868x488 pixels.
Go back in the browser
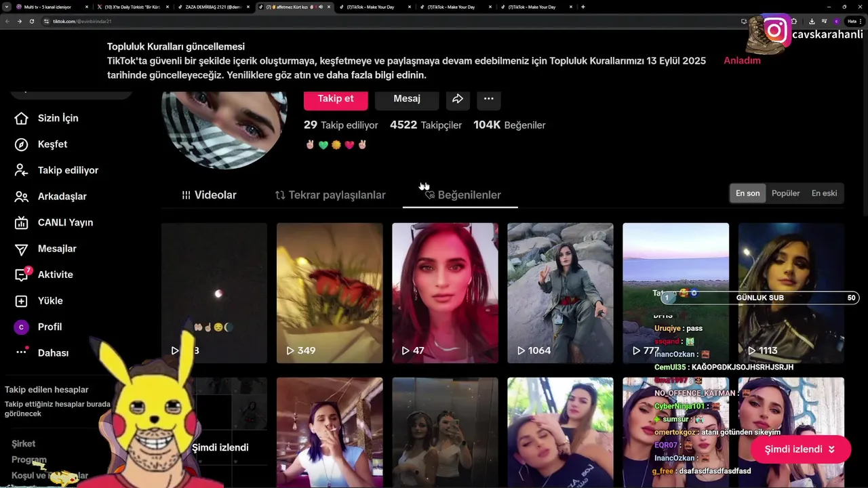point(7,21)
